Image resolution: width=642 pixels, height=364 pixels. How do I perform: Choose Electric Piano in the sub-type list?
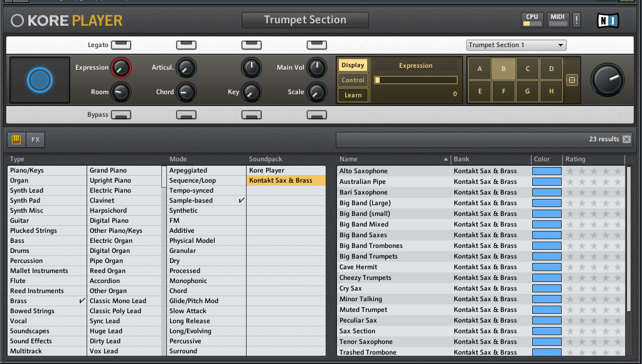pos(124,190)
